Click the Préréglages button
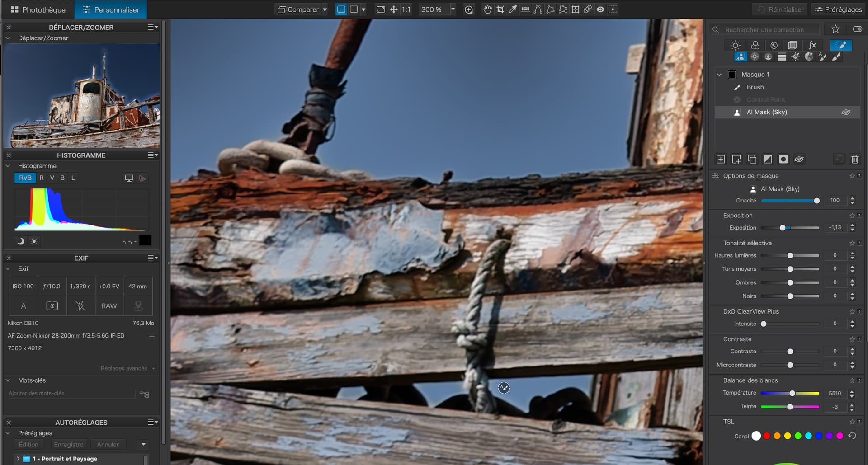868x465 pixels. [x=838, y=9]
